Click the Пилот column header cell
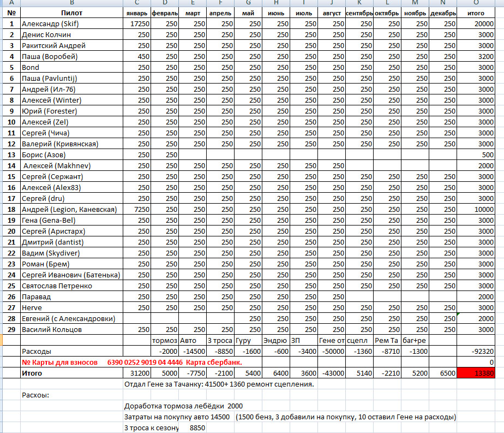Screen dimensions: 504x433 (71, 13)
